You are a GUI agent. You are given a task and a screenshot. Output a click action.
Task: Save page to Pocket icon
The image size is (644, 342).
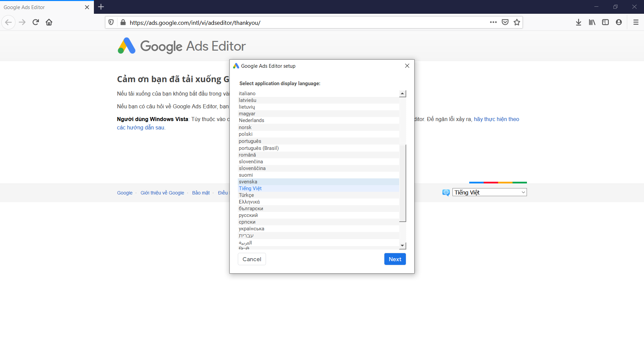coord(505,22)
